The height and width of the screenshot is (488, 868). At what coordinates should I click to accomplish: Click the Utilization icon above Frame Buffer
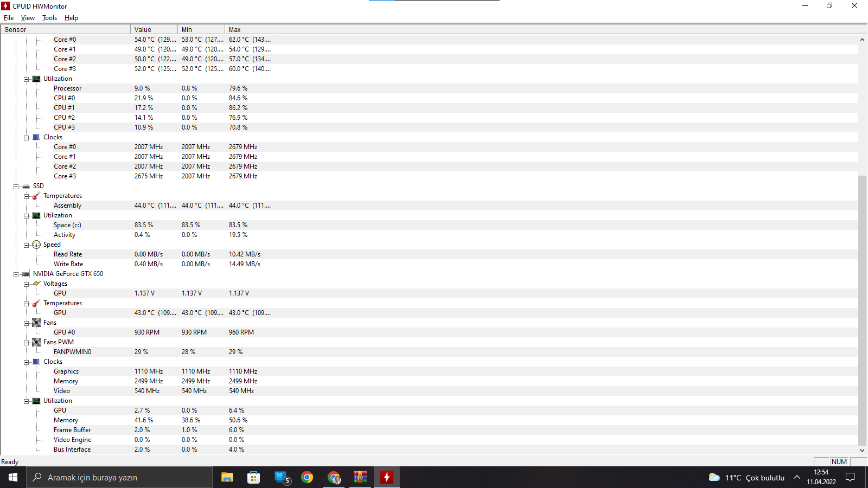tap(36, 401)
